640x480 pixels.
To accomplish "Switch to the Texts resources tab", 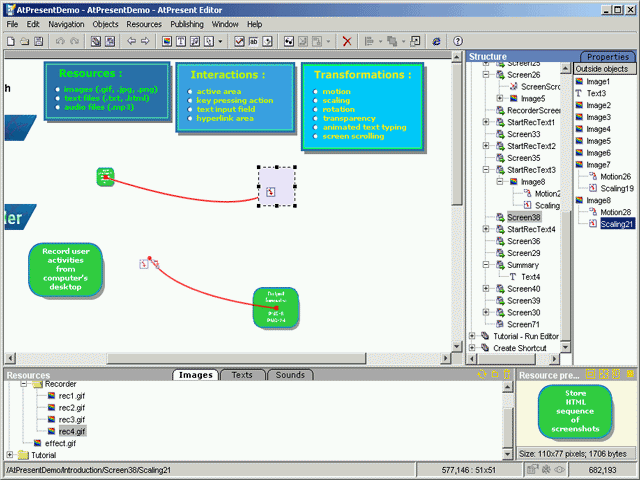I will point(242,375).
